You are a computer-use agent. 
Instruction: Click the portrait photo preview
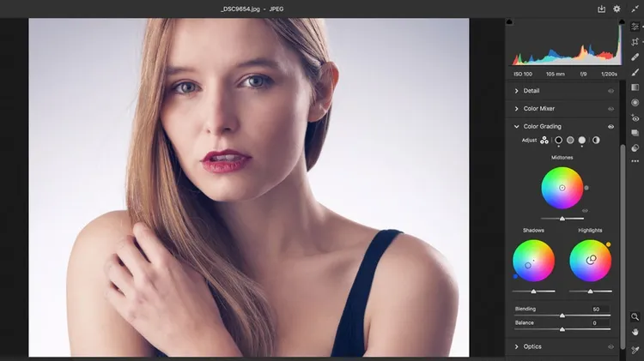(x=249, y=187)
